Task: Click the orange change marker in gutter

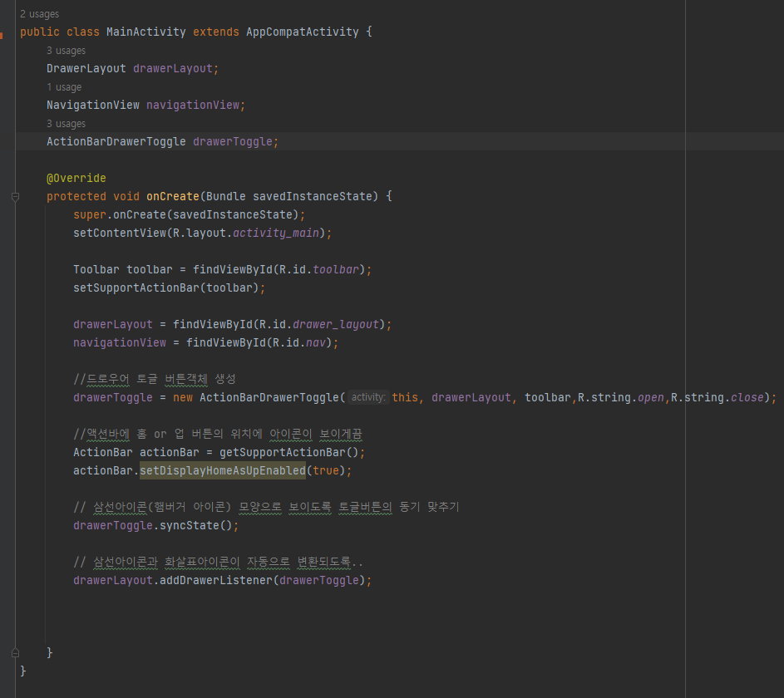Action: [2, 35]
